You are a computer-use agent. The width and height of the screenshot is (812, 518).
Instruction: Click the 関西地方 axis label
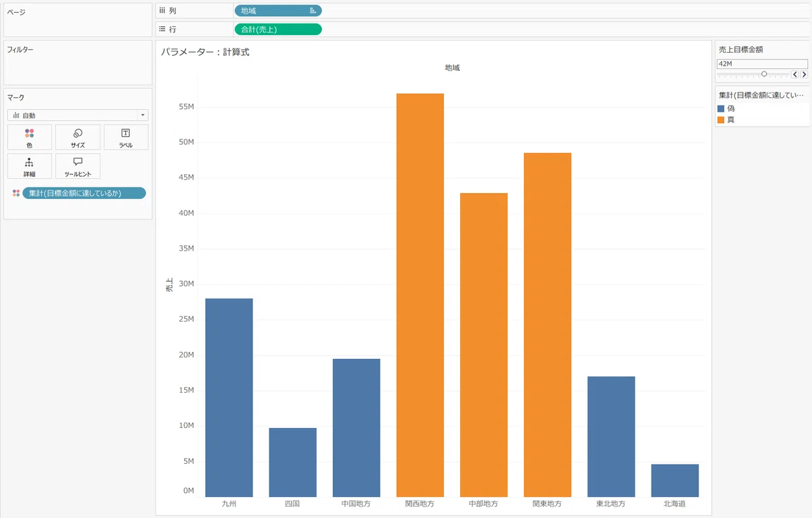click(420, 504)
